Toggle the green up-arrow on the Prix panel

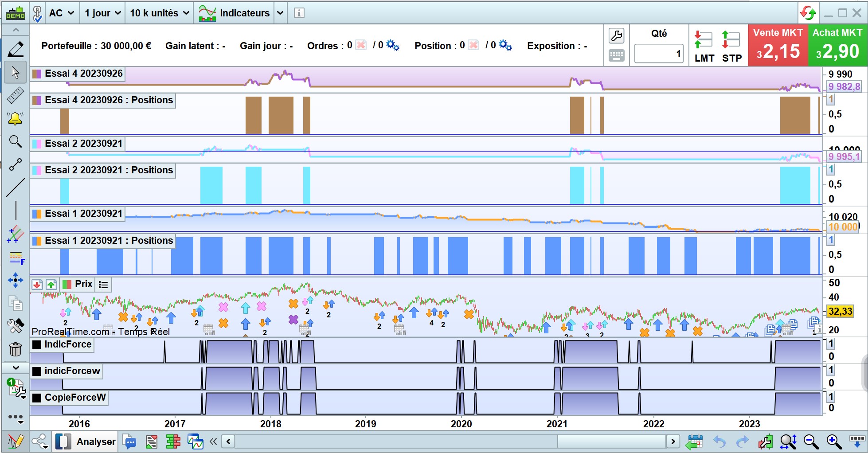pyautogui.click(x=51, y=285)
